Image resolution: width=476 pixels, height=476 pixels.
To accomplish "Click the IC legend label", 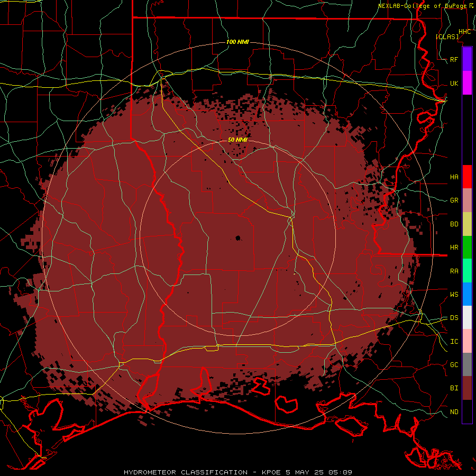I will point(454,342).
